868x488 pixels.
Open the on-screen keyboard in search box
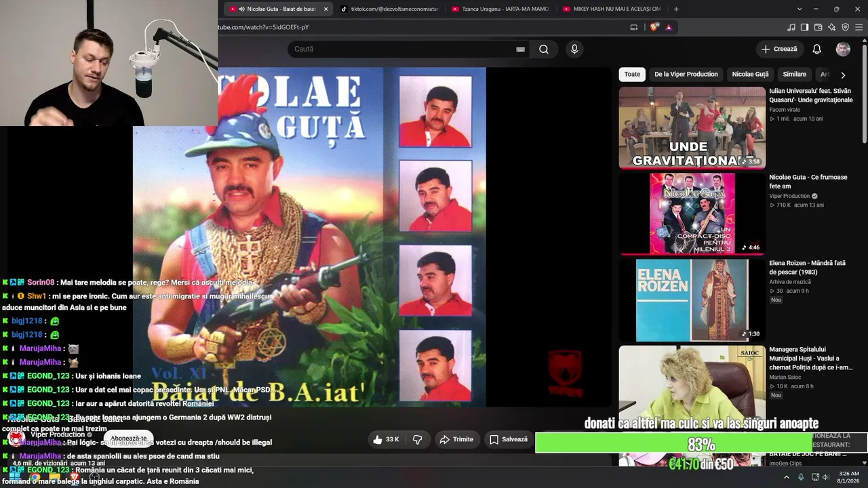click(x=520, y=49)
